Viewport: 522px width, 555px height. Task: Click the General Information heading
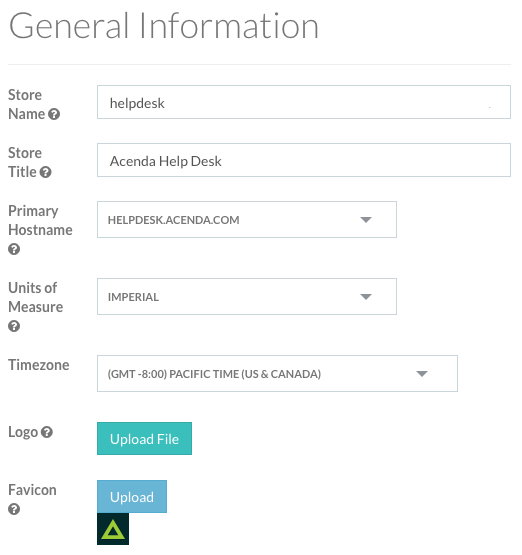164,26
